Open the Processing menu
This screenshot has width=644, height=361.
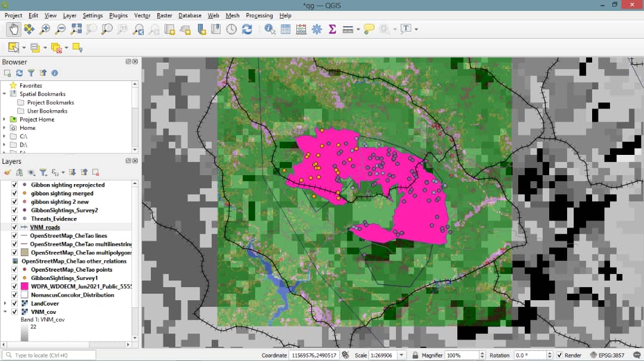(x=259, y=15)
